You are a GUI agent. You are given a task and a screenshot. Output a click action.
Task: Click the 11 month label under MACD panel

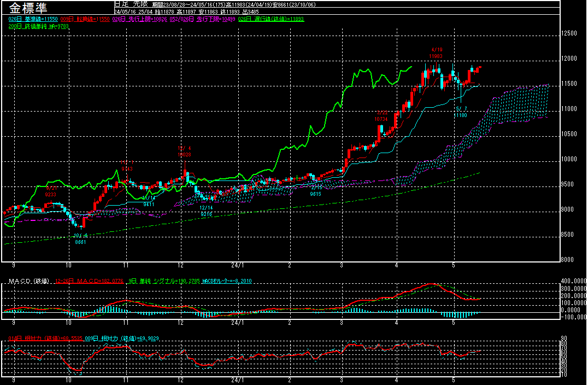point(126,323)
